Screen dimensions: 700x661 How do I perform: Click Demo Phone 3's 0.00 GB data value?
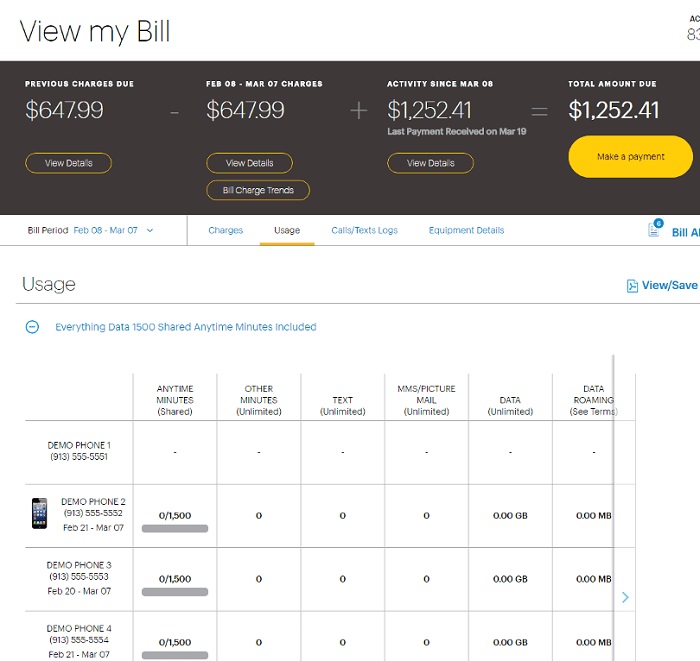pyautogui.click(x=510, y=579)
